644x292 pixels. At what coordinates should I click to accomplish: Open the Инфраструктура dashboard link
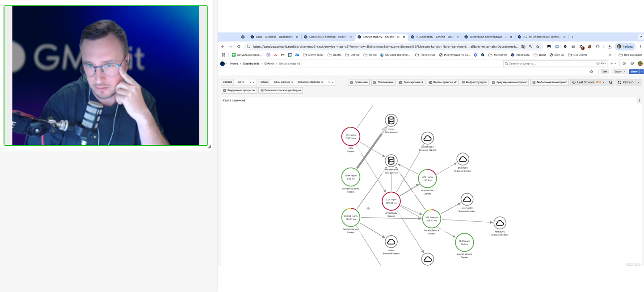pos(474,82)
